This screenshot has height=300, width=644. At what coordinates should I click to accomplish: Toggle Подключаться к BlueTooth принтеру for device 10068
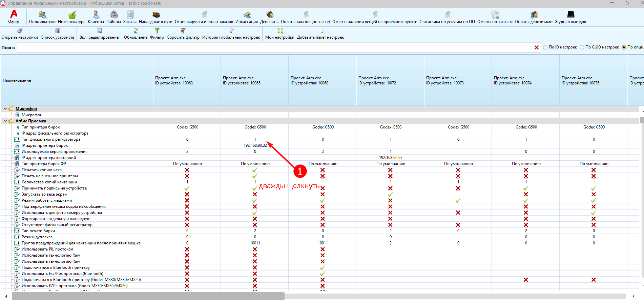[323, 267]
